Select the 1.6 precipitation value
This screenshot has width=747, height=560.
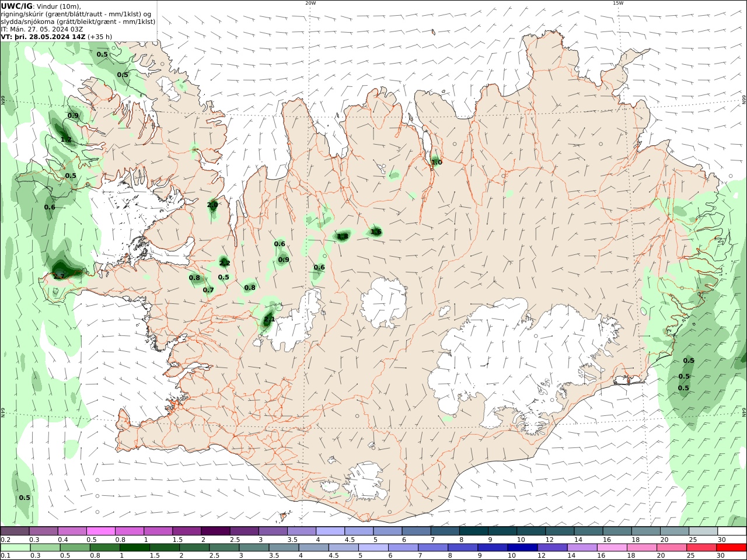pyautogui.click(x=376, y=232)
